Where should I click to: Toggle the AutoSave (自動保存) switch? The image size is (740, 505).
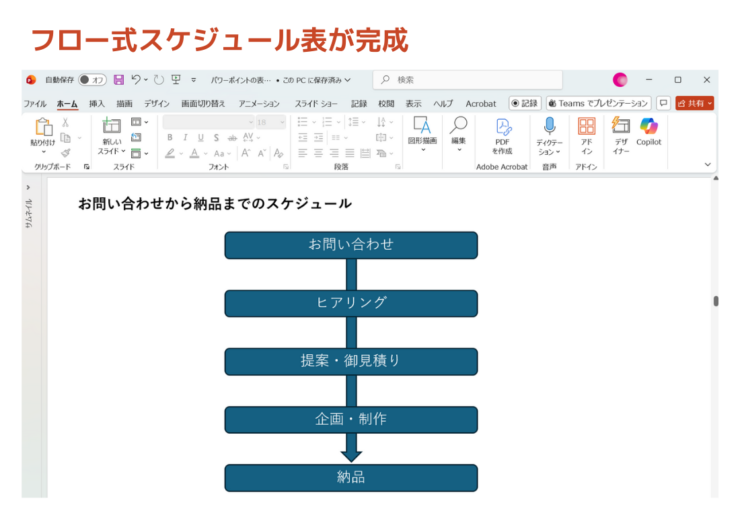(92, 80)
